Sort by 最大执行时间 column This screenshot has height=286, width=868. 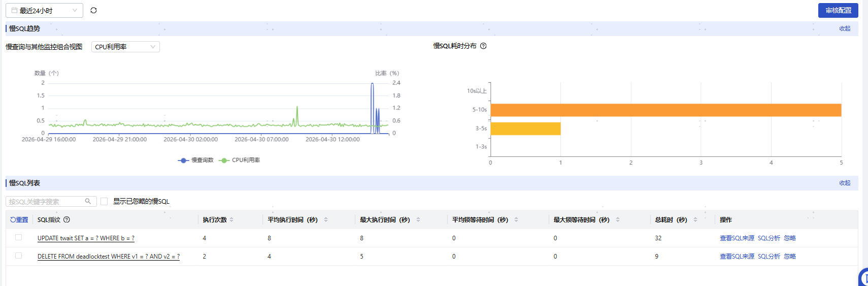(x=418, y=220)
